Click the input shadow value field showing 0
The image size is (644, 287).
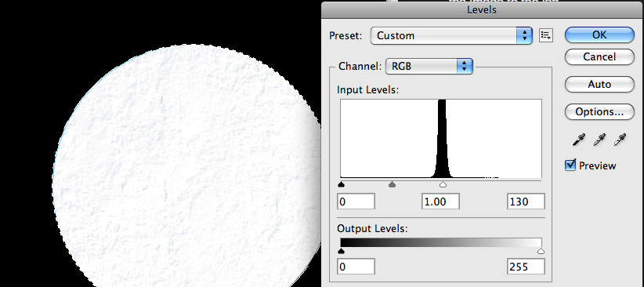[356, 202]
